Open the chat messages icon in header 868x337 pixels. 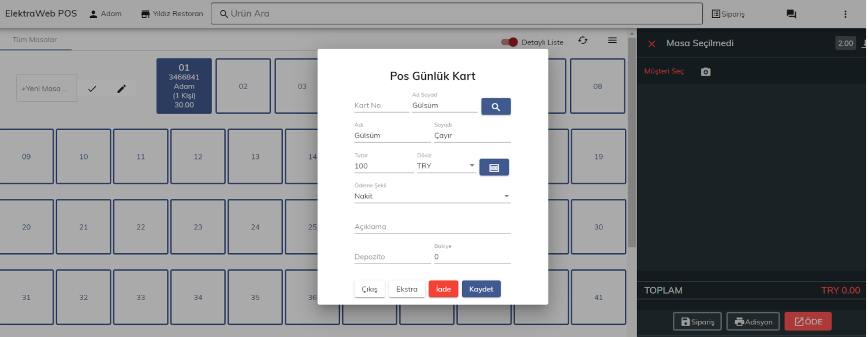click(x=791, y=14)
